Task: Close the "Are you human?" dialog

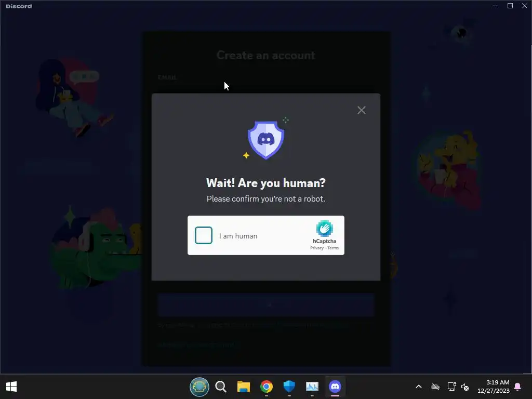Action: tap(362, 110)
